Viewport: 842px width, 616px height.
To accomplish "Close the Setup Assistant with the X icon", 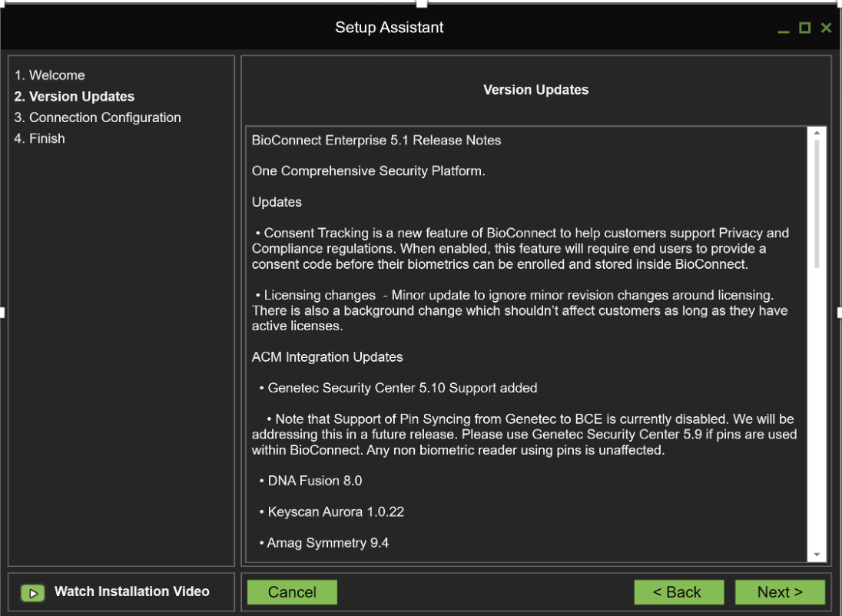I will pos(826,28).
